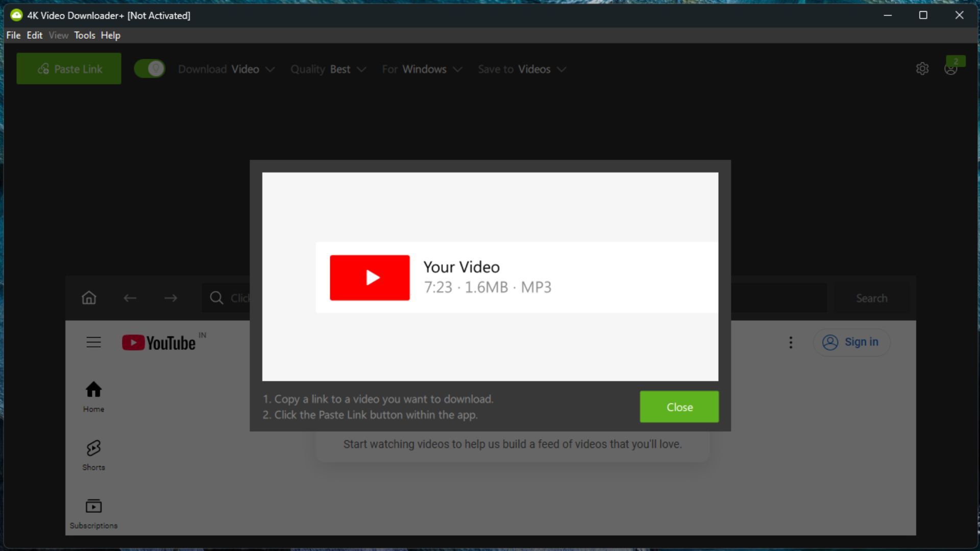The image size is (980, 551).
Task: Open the account notifications icon
Action: 951,69
